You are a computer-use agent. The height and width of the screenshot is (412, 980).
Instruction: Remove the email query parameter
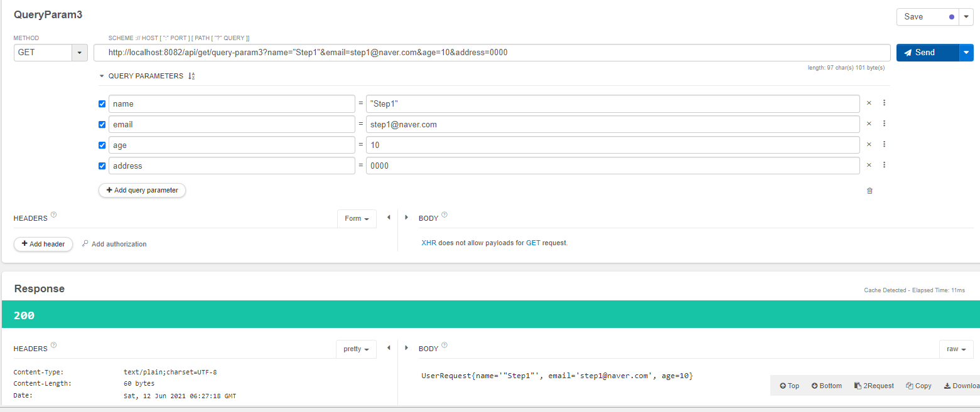click(x=869, y=124)
